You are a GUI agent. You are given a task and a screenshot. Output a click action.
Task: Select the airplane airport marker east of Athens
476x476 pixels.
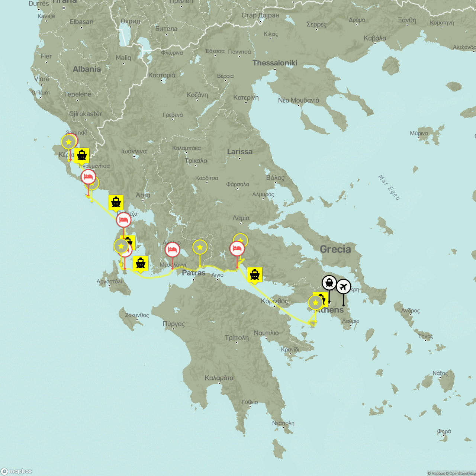(x=343, y=287)
